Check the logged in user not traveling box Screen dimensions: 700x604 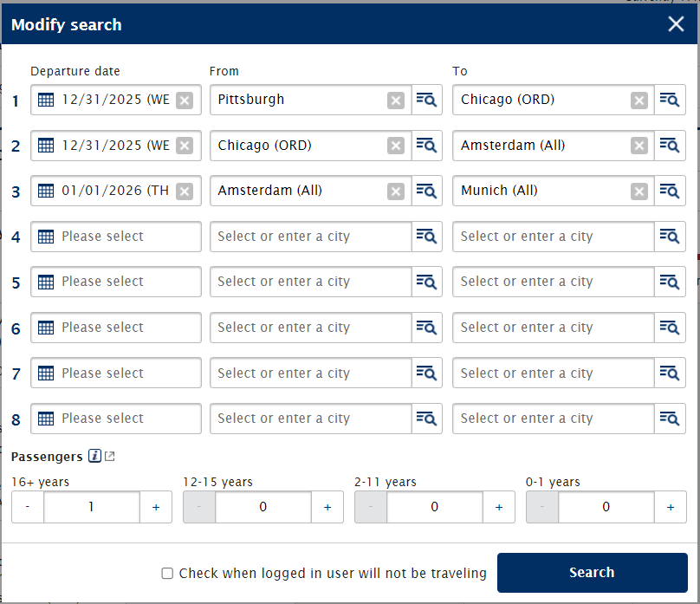pos(167,574)
